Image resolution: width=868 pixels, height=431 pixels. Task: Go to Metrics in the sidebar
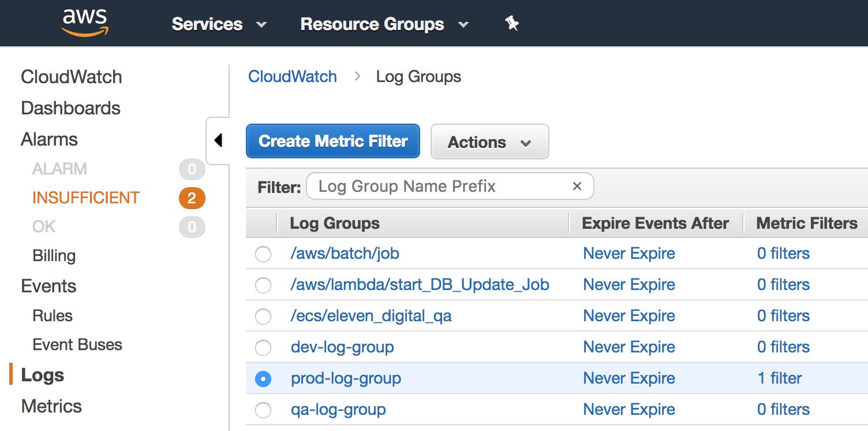[51, 406]
